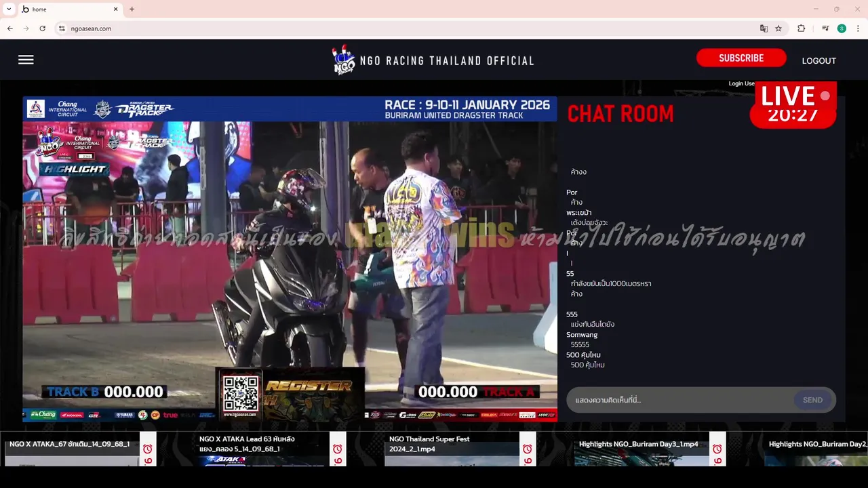Click the comment input field in chat room

pyautogui.click(x=680, y=400)
